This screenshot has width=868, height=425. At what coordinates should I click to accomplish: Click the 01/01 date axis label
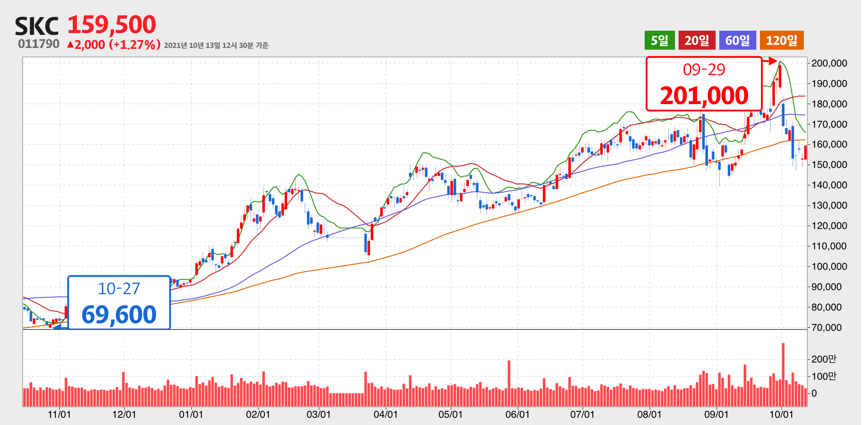point(191,414)
